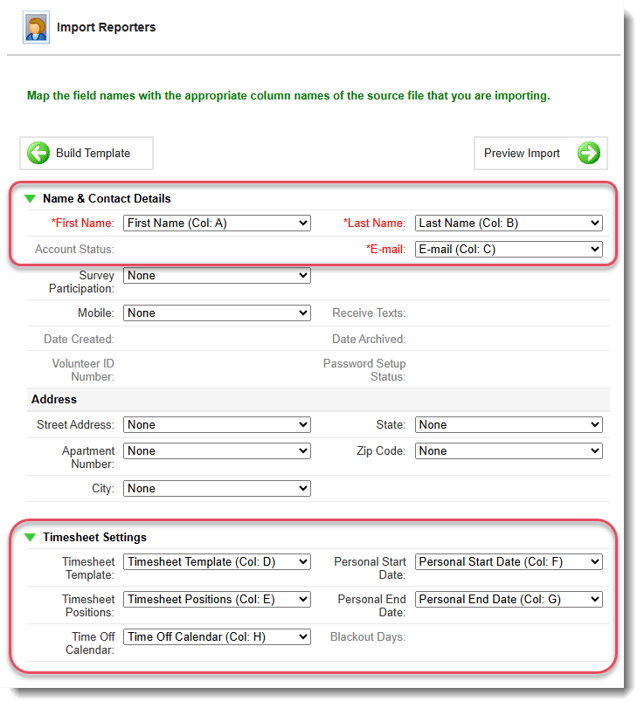Screen dimensions: 644x708
Task: Change the Personal Start Date mapping
Action: (x=508, y=562)
